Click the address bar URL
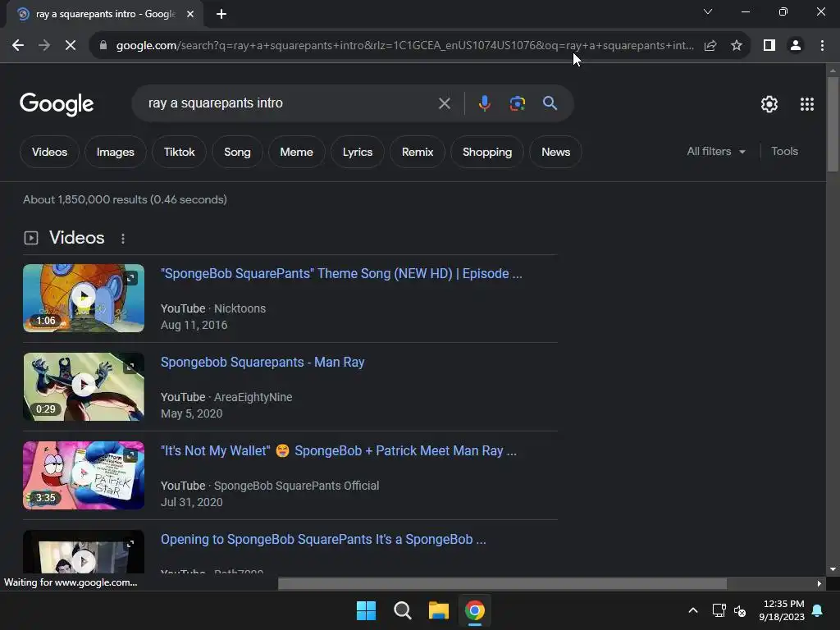Screen dimensions: 840x630 [x=404, y=46]
